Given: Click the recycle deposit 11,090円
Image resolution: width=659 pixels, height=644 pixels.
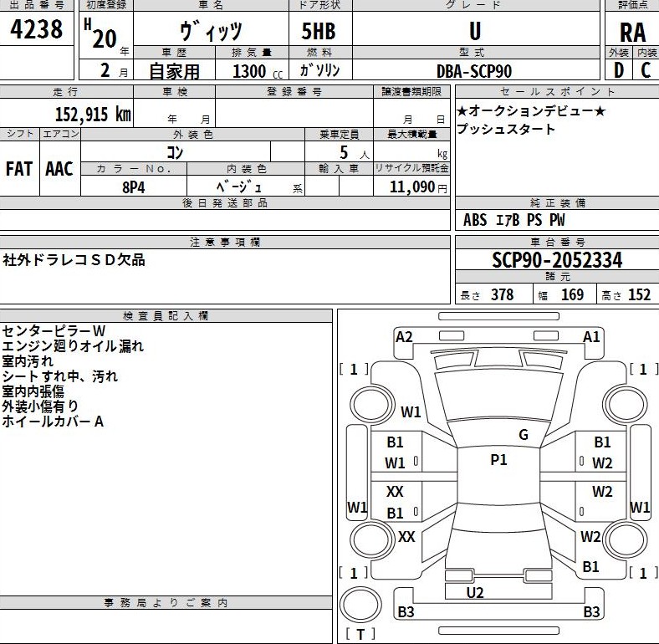Looking at the screenshot, I should [418, 187].
